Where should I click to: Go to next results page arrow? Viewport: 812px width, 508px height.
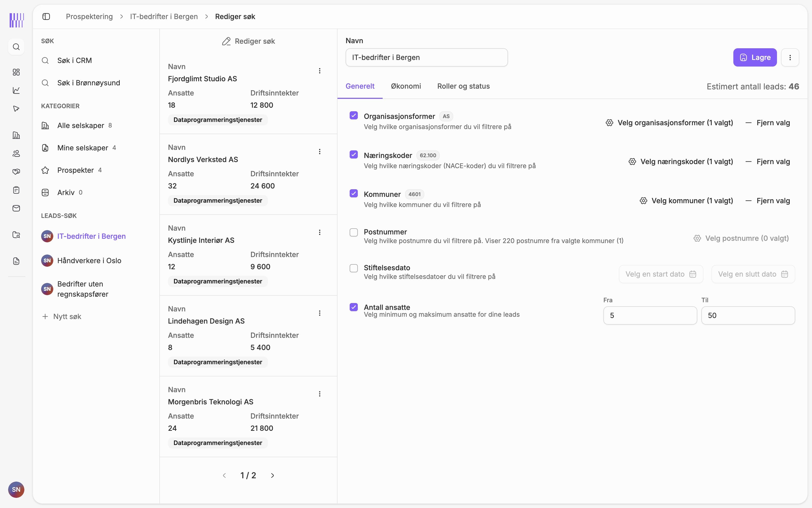point(273,475)
